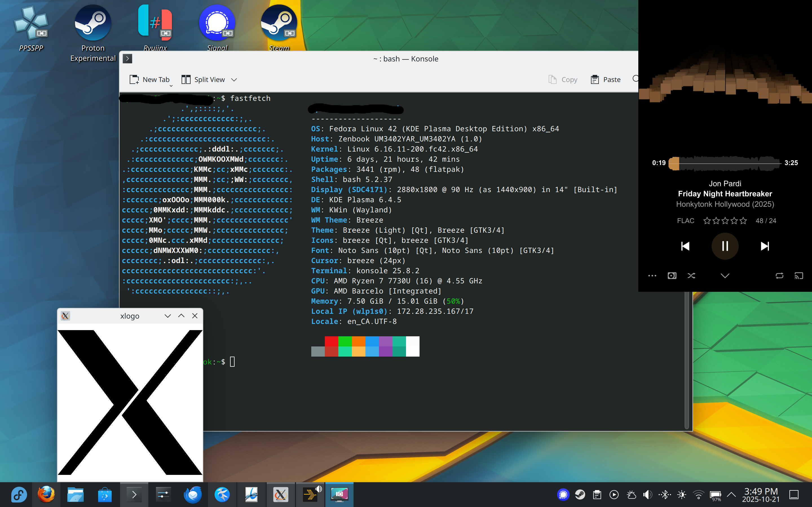Viewport: 812px width, 507px height.
Task: Seek on the track waveform progress bar
Action: (725, 163)
